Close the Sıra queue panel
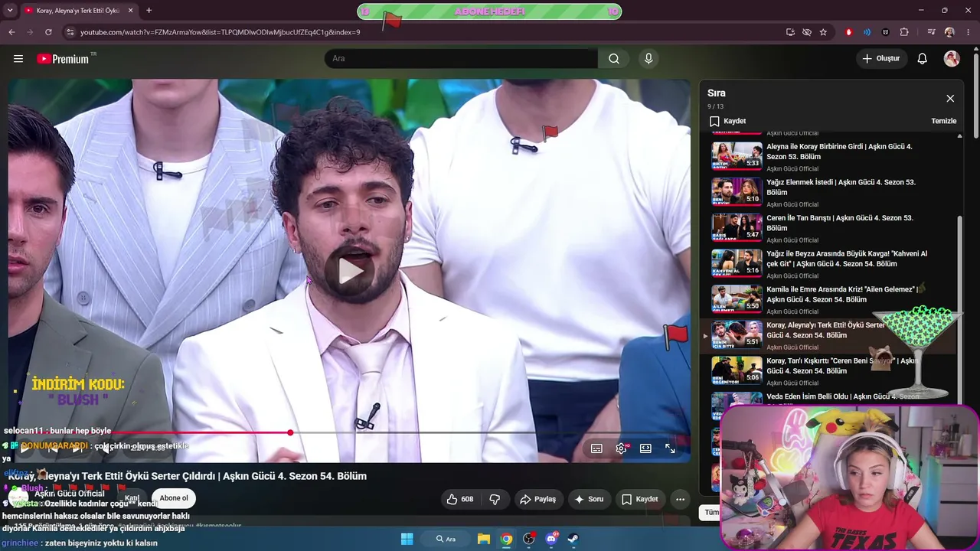 pos(950,99)
